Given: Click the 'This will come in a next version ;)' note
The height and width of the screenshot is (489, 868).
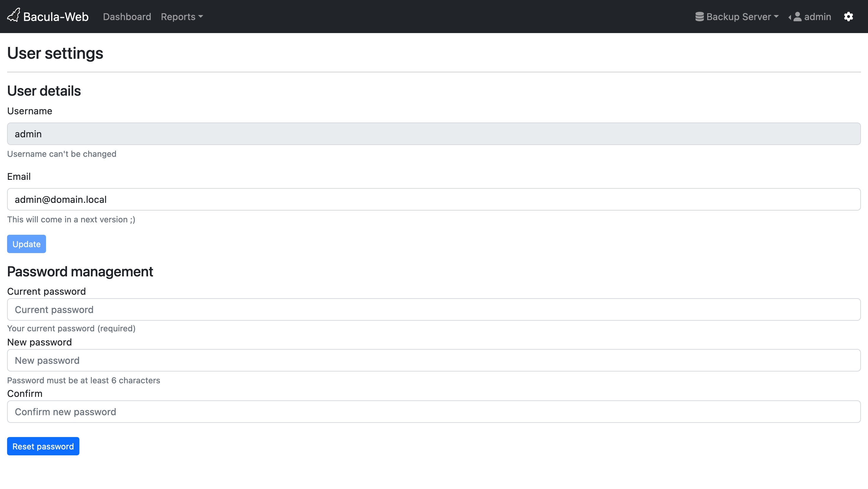Looking at the screenshot, I should (71, 219).
